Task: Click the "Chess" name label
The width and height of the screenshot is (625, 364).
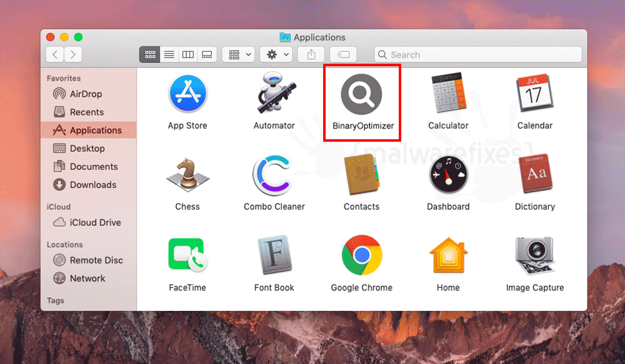Action: [187, 207]
